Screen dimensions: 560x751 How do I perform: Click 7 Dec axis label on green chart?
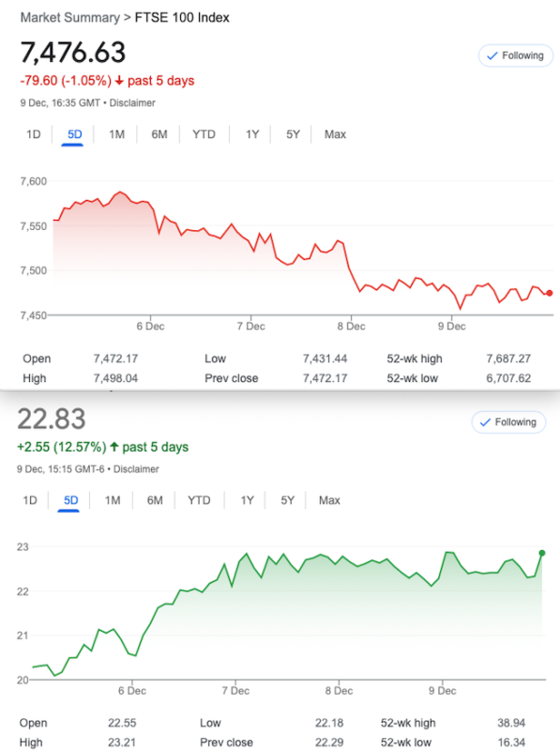coord(235,691)
